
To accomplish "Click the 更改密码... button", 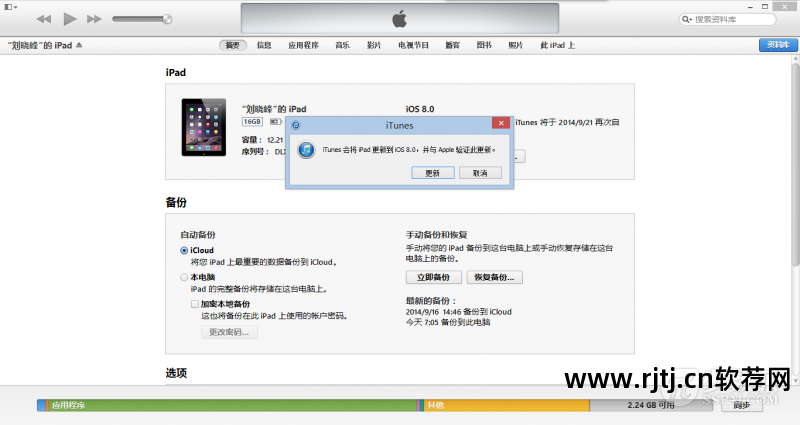I will [x=229, y=333].
